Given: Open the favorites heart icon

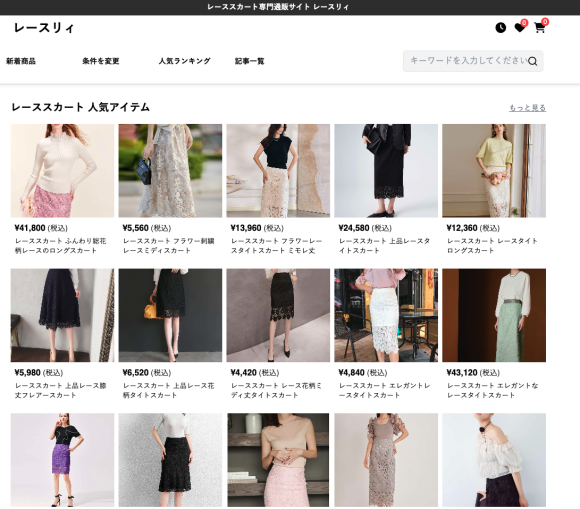Looking at the screenshot, I should pos(520,27).
